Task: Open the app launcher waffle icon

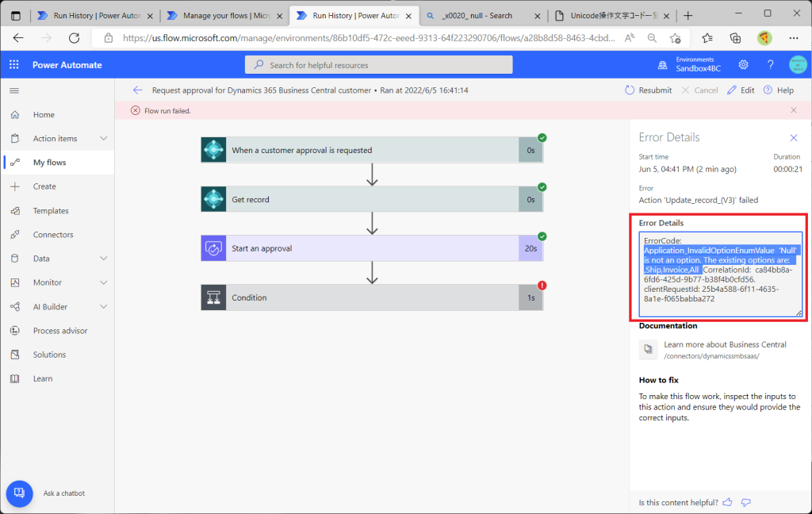Action: [x=14, y=65]
